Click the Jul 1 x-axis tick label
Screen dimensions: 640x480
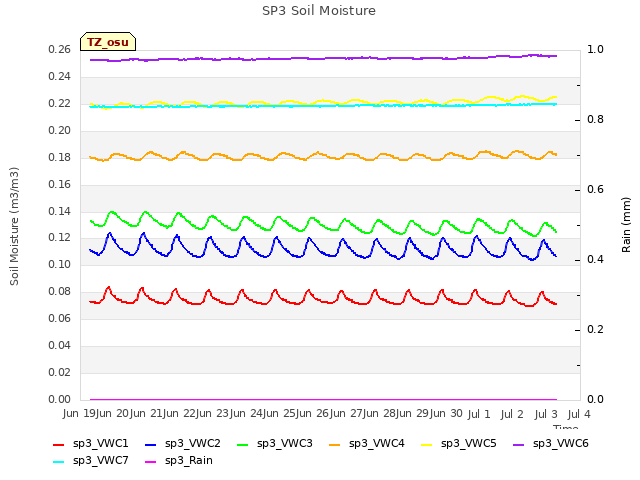479,414
